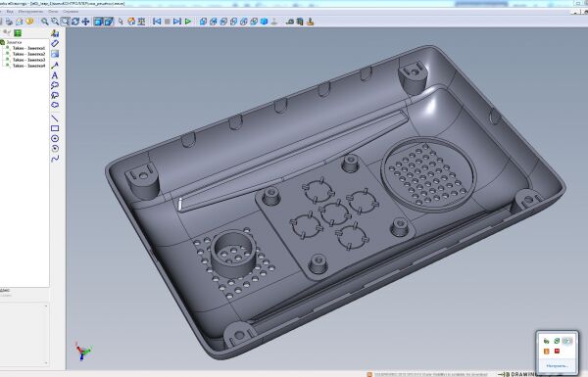The height and width of the screenshot is (377, 588).
Task: Click the red tray popup icon
Action: (557, 352)
